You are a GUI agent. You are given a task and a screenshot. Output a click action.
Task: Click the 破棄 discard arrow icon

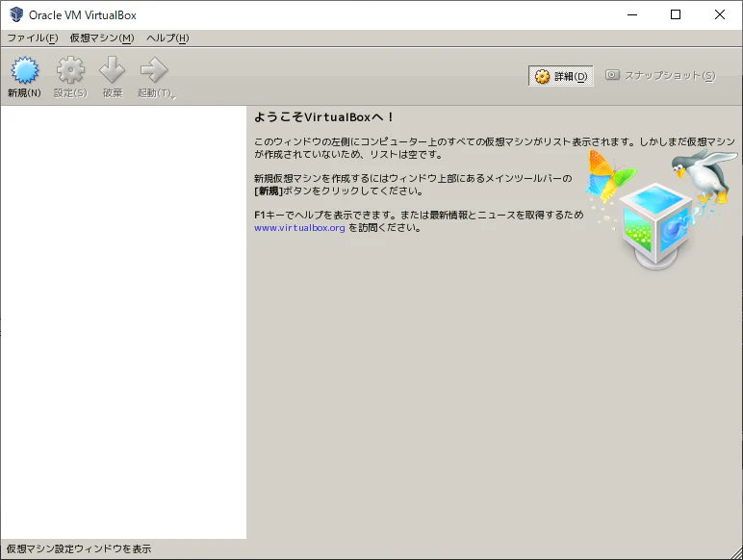pyautogui.click(x=113, y=70)
